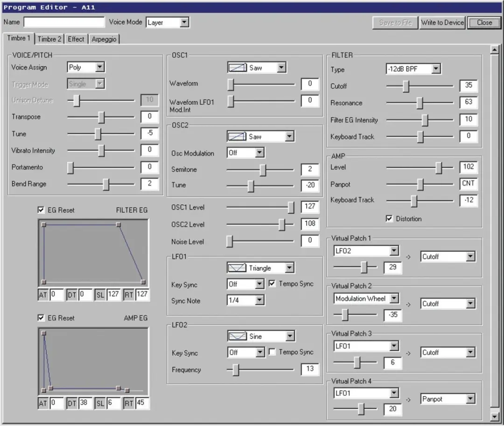This screenshot has height=426, width=504.
Task: Click the AMP EG DT field showing 38
Action: 85,403
